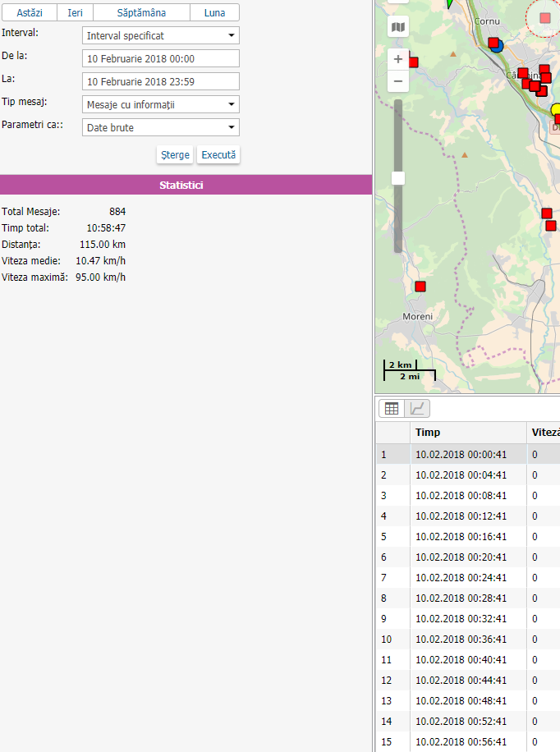Click the De la date field
The height and width of the screenshot is (752, 560).
pyautogui.click(x=161, y=58)
